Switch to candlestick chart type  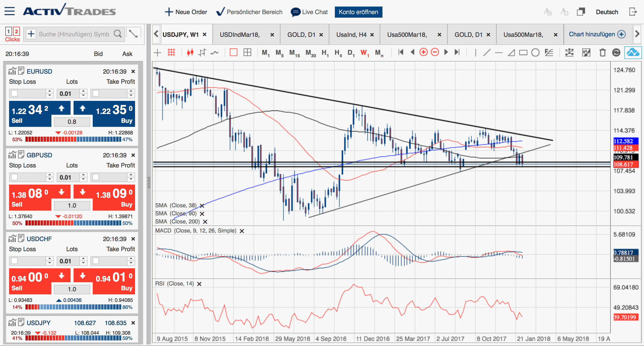tap(190, 52)
